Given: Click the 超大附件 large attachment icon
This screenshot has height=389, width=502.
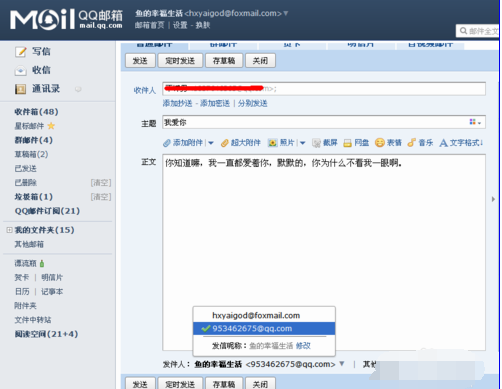Looking at the screenshot, I should click(x=225, y=143).
